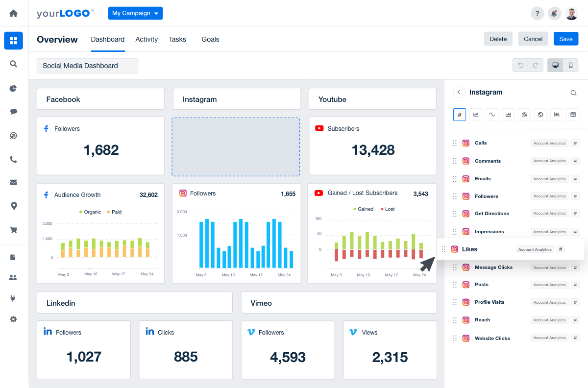Toggle the table widget type filter

(x=573, y=115)
